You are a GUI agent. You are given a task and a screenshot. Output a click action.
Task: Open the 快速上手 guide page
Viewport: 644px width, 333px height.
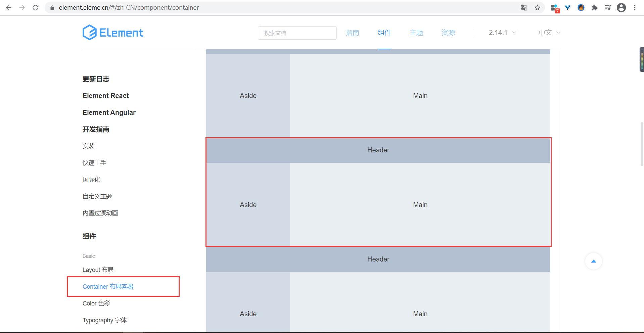pos(94,163)
